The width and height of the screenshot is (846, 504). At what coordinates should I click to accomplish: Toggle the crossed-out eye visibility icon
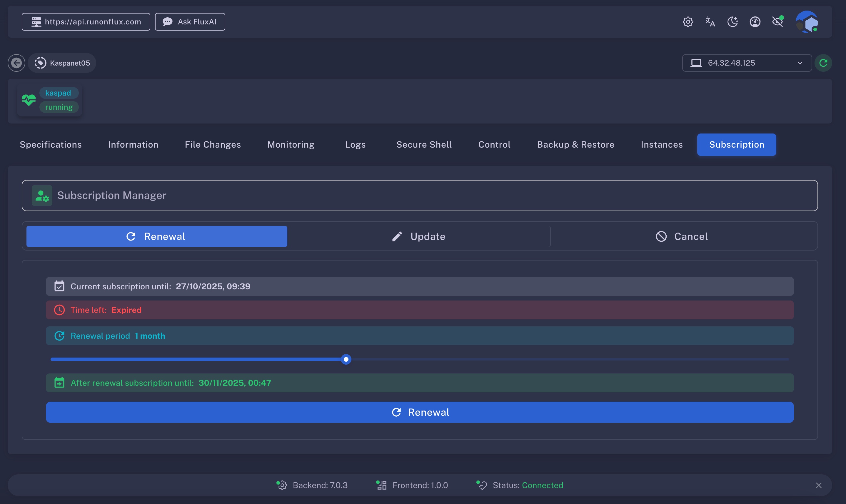coord(777,22)
